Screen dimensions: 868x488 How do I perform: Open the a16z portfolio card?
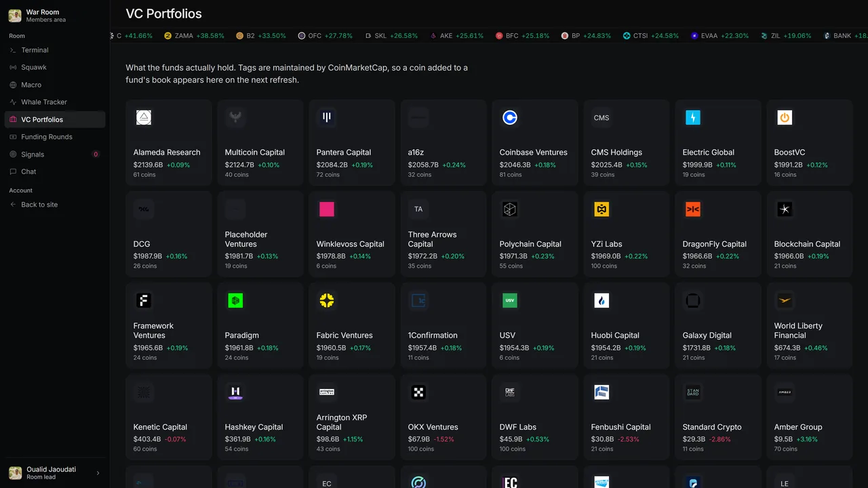[x=443, y=143]
